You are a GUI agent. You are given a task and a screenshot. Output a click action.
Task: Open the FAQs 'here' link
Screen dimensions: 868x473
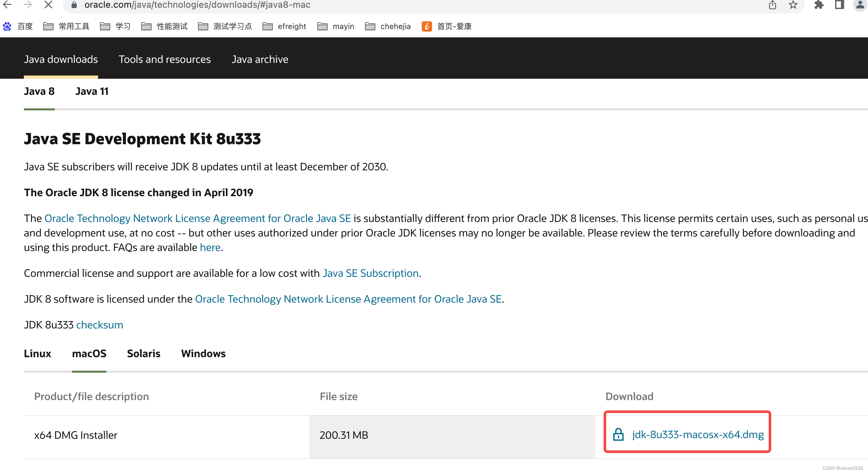[210, 247]
